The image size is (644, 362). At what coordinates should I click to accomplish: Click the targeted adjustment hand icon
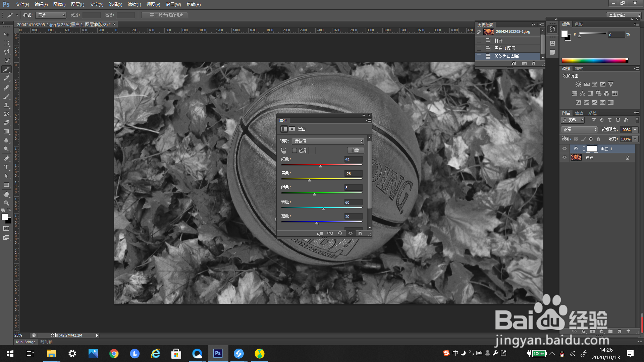coord(284,150)
